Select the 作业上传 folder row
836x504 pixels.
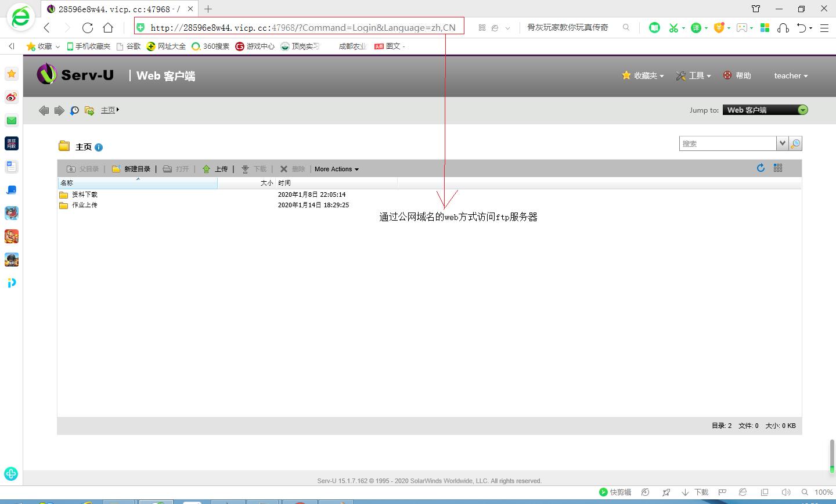429,205
